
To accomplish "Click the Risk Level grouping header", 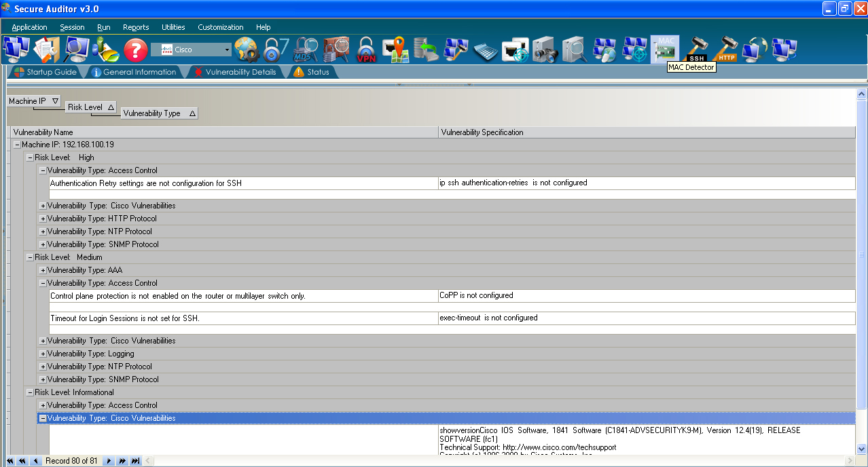I will [x=91, y=107].
